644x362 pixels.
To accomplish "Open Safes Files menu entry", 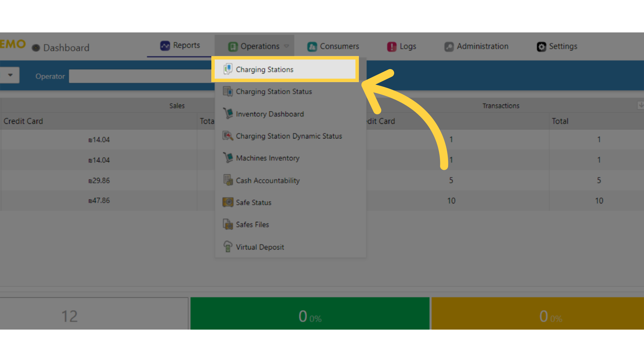I will coord(290,225).
